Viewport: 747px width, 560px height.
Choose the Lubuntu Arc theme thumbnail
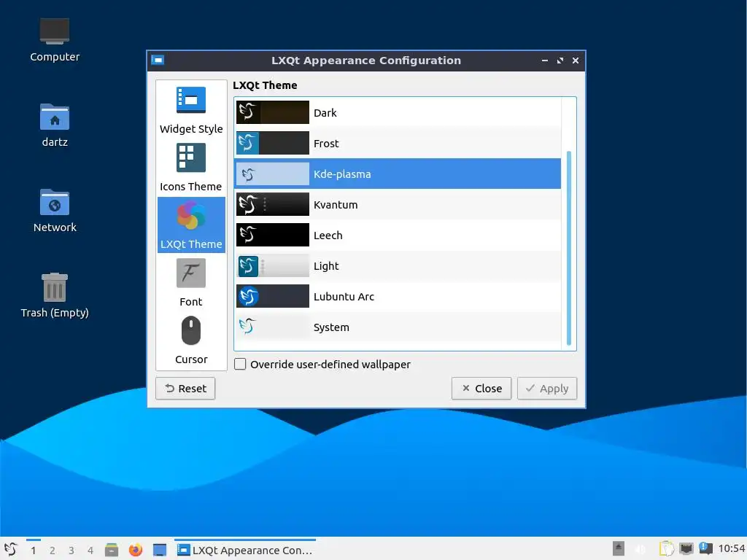click(273, 296)
